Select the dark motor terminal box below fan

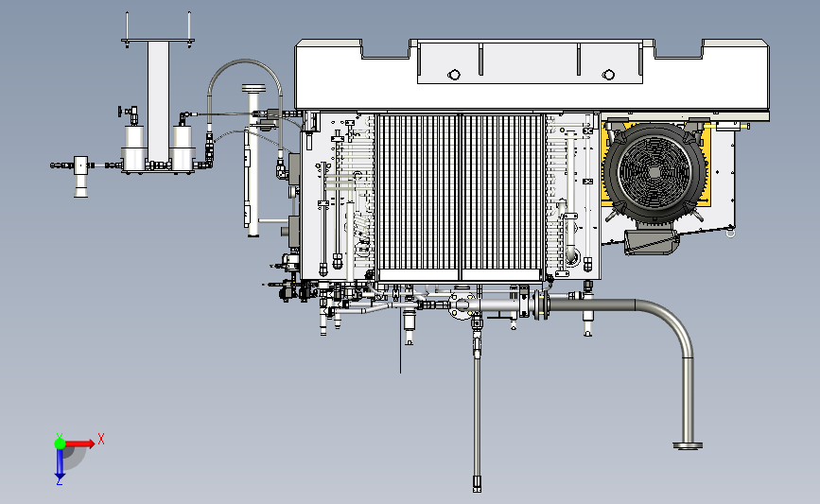tap(652, 242)
